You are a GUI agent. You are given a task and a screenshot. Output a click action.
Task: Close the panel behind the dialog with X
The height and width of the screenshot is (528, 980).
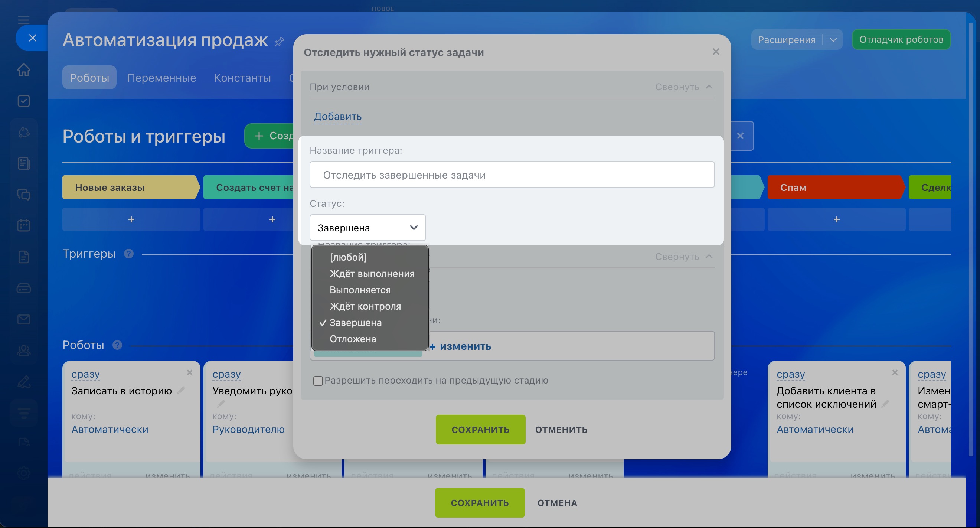click(x=740, y=136)
